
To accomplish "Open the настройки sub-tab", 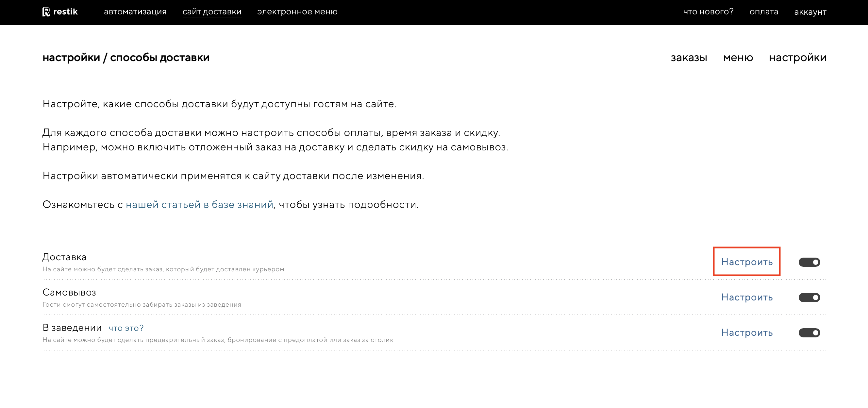I will pos(797,58).
